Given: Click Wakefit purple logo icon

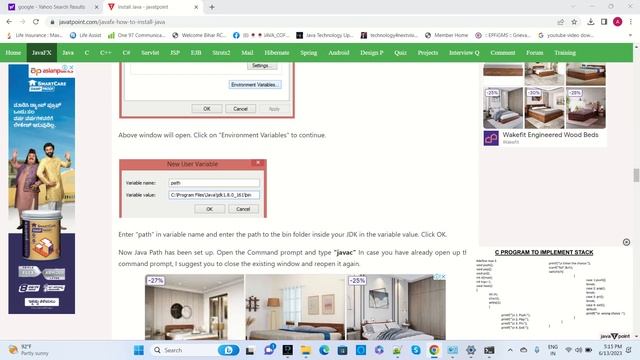Looking at the screenshot, I should point(491,138).
